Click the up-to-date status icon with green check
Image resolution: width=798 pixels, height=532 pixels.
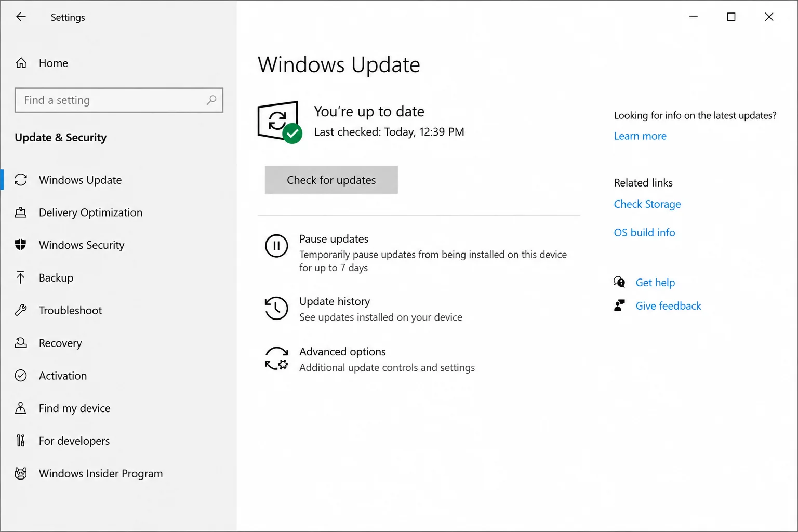(x=280, y=122)
